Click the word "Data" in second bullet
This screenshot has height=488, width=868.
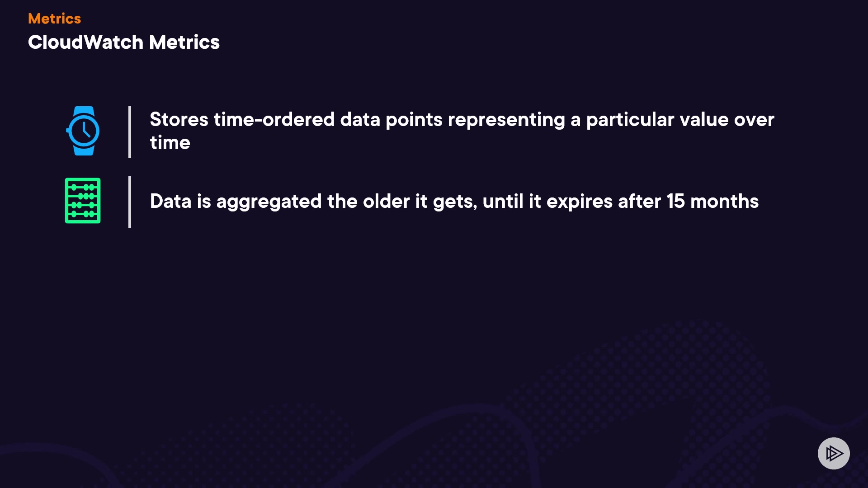pos(170,202)
